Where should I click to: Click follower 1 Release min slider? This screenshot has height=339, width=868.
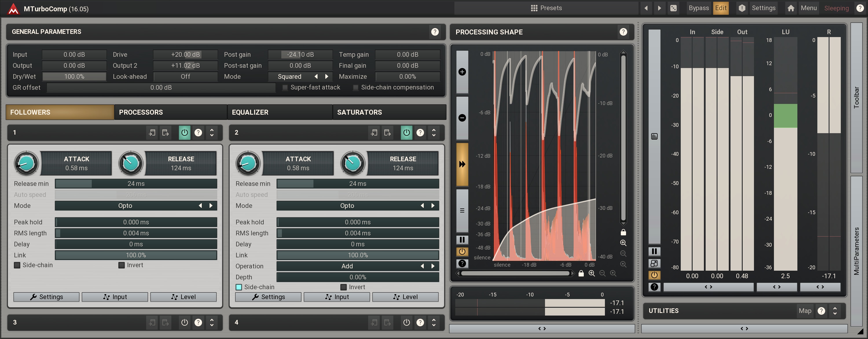coord(136,184)
